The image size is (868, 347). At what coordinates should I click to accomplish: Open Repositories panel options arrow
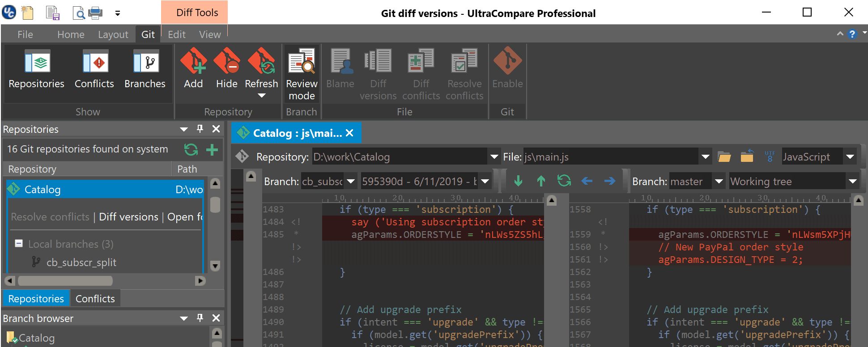(184, 129)
